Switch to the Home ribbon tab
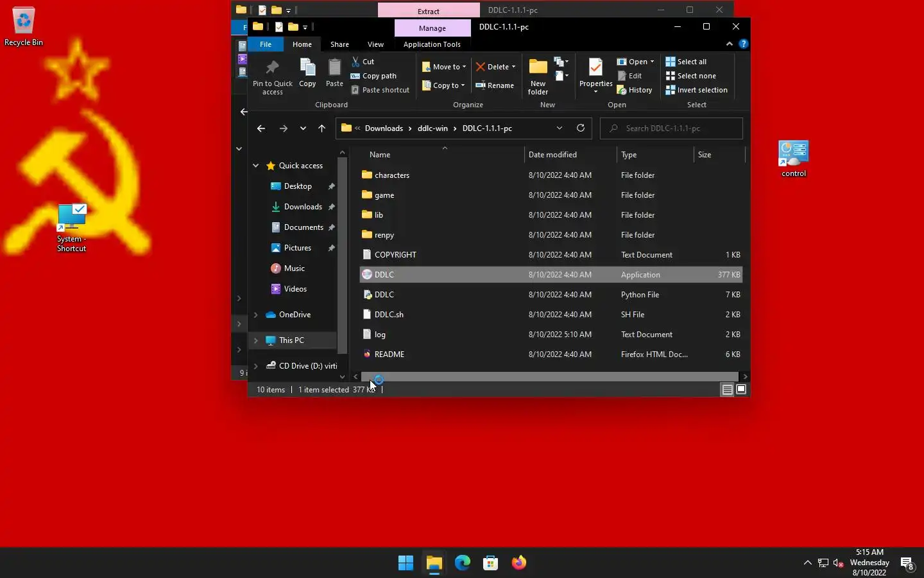 302,44
